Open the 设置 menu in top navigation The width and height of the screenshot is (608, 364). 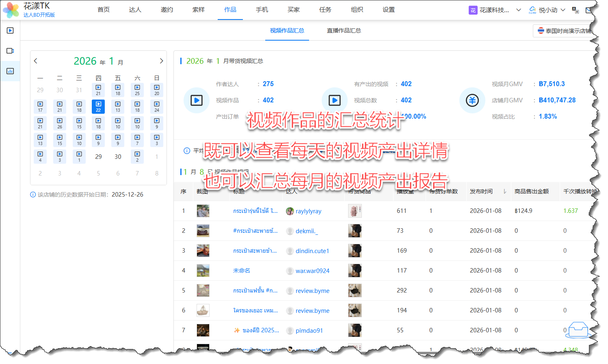click(x=388, y=10)
